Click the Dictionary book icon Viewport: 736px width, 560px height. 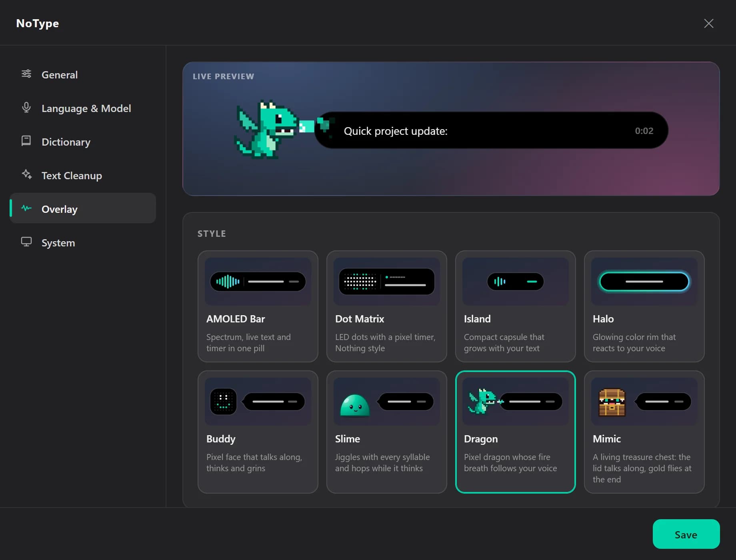pos(26,141)
